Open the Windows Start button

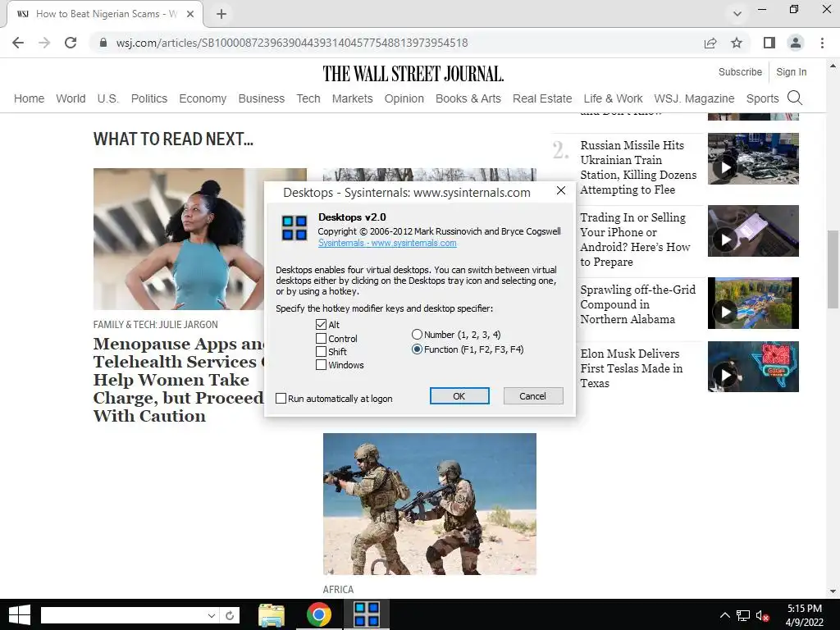coord(20,615)
